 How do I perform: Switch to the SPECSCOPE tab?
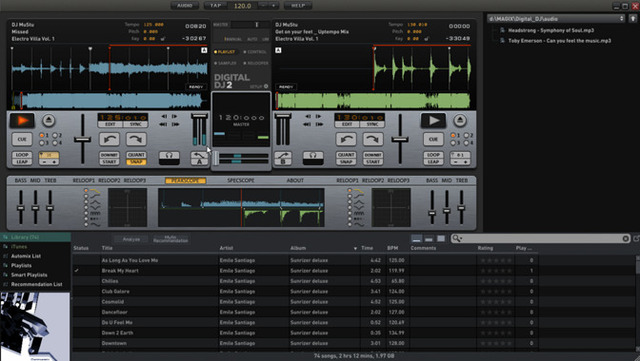coord(241,180)
